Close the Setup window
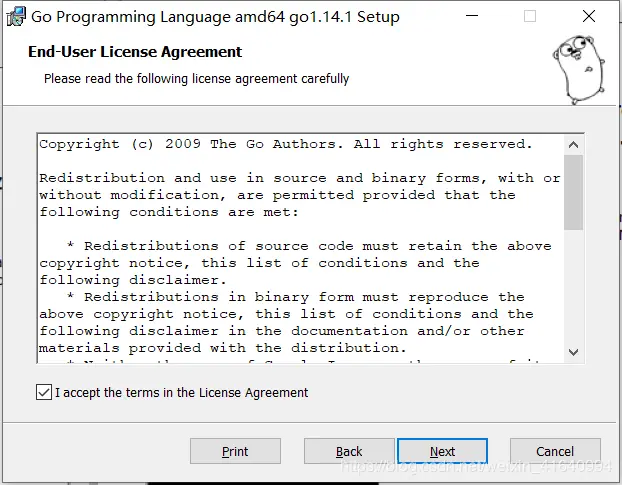 tap(589, 16)
